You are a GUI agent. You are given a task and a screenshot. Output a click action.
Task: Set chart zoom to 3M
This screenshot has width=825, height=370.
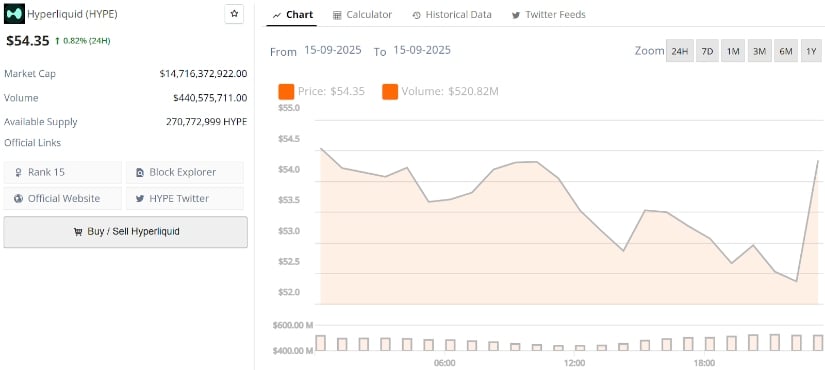point(759,51)
